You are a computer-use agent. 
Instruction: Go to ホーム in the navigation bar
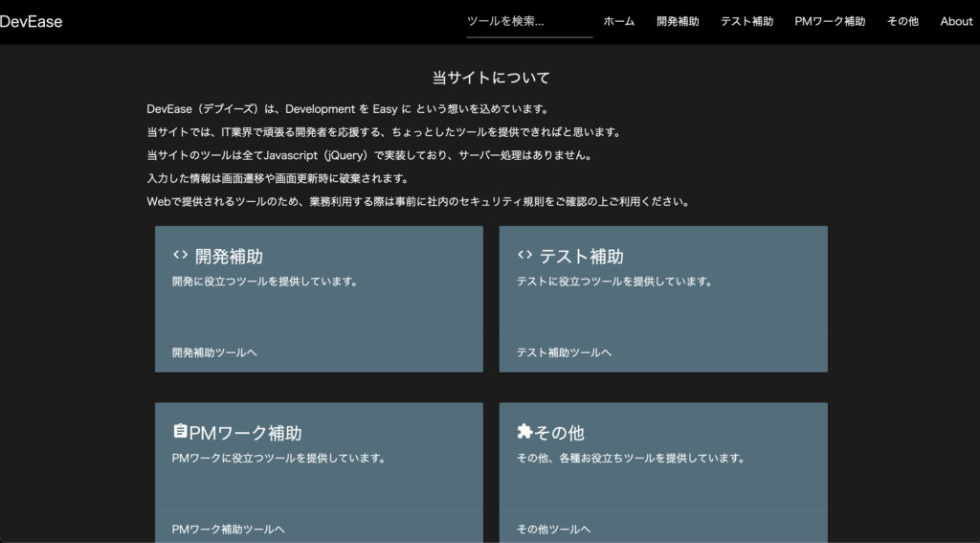click(x=619, y=21)
